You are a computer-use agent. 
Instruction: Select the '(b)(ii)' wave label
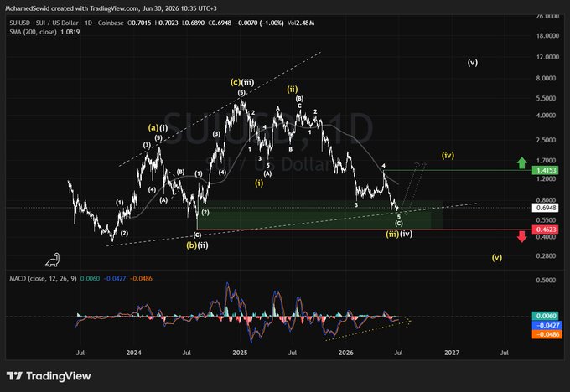click(x=197, y=245)
